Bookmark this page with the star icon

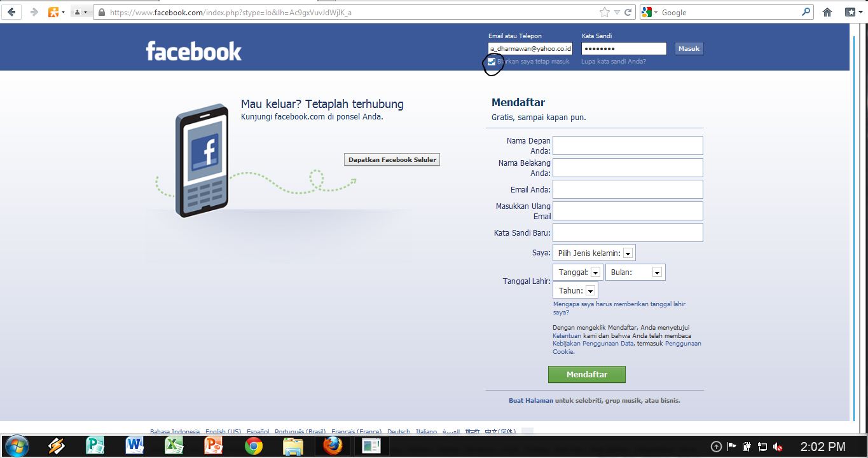coord(605,12)
